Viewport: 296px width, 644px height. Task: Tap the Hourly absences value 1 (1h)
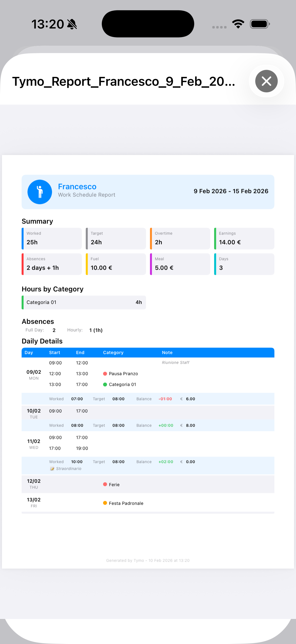point(96,330)
